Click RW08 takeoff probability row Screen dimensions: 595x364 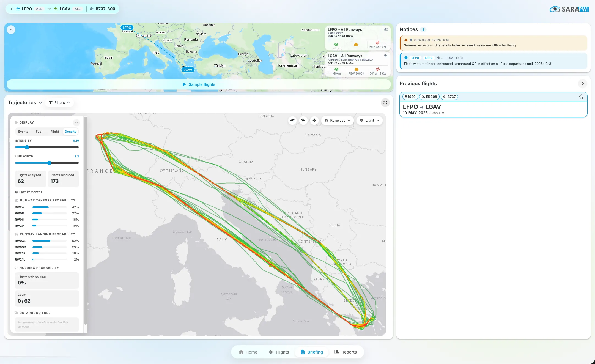47,213
